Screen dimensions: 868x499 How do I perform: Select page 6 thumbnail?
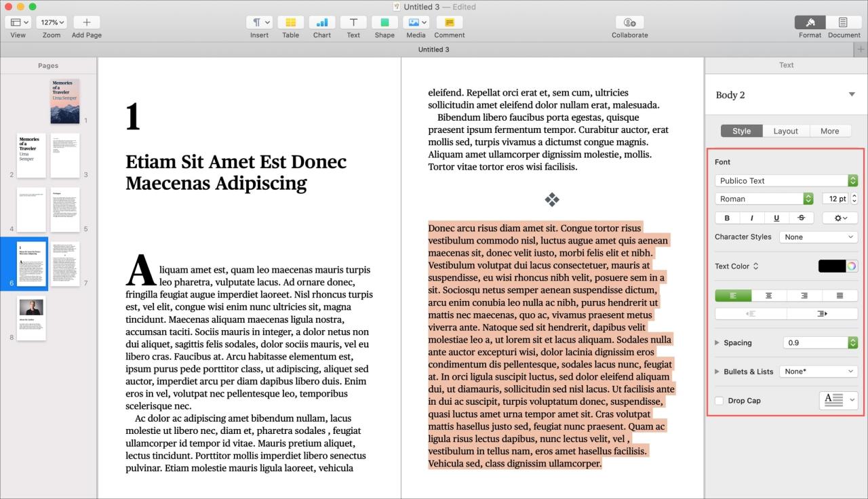click(31, 264)
